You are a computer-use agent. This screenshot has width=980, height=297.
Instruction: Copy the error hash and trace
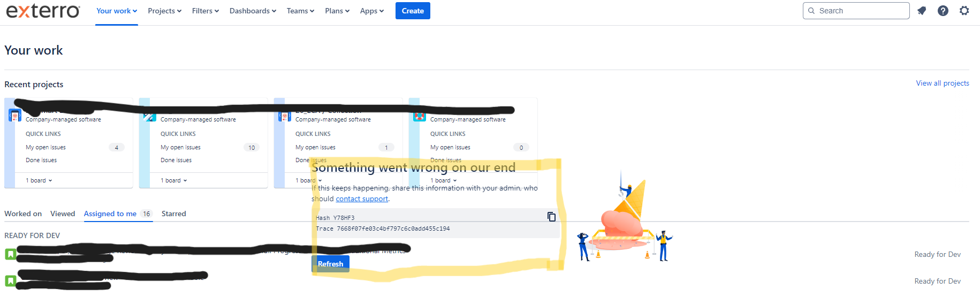coord(551,217)
